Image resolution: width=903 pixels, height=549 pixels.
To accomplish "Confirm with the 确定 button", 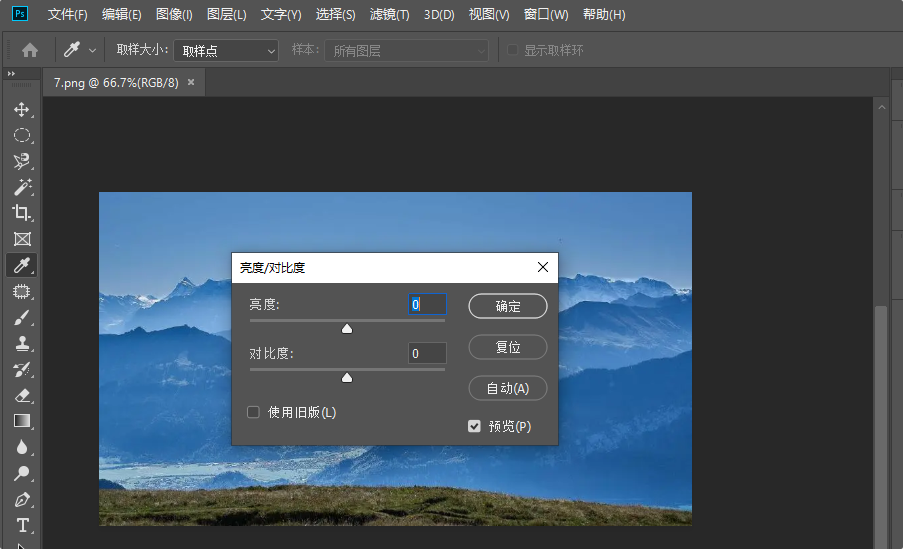I will point(508,306).
